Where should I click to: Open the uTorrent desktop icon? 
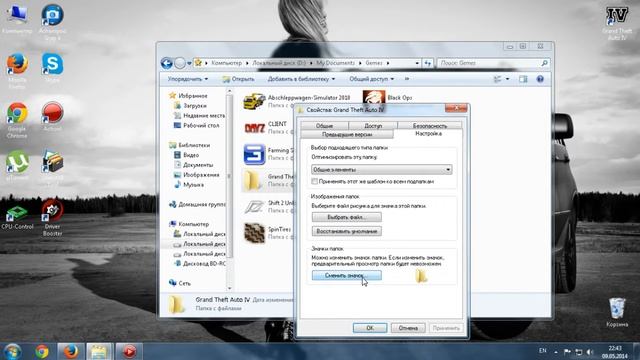tap(17, 165)
